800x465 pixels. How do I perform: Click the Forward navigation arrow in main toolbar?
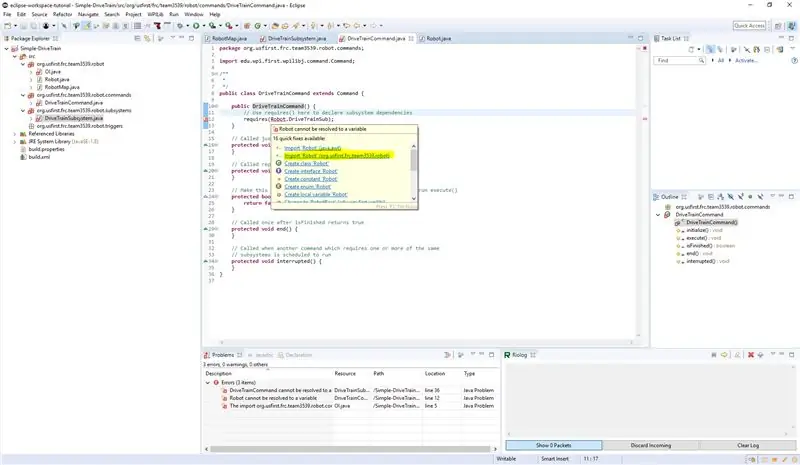pos(374,26)
